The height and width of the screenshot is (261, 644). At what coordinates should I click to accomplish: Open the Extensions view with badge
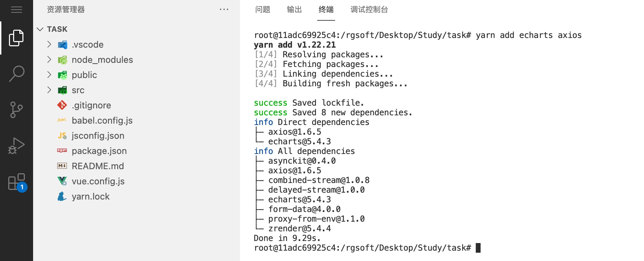[16, 182]
